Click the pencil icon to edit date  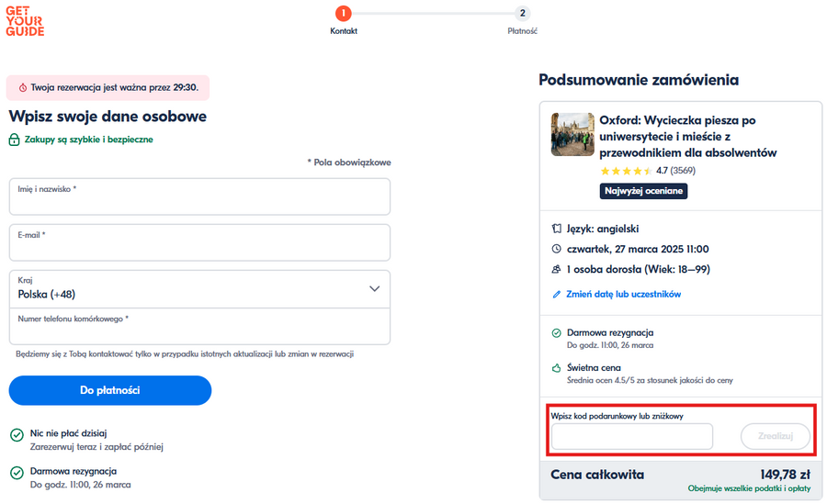pyautogui.click(x=555, y=295)
